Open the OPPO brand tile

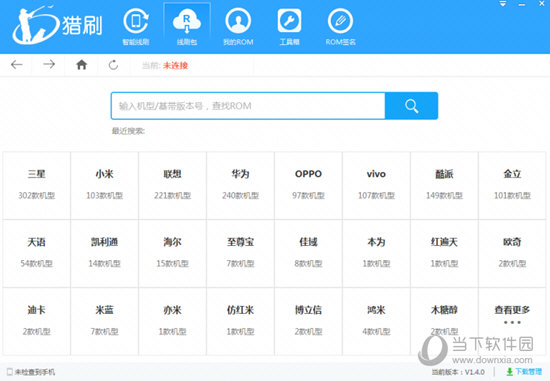pyautogui.click(x=308, y=186)
